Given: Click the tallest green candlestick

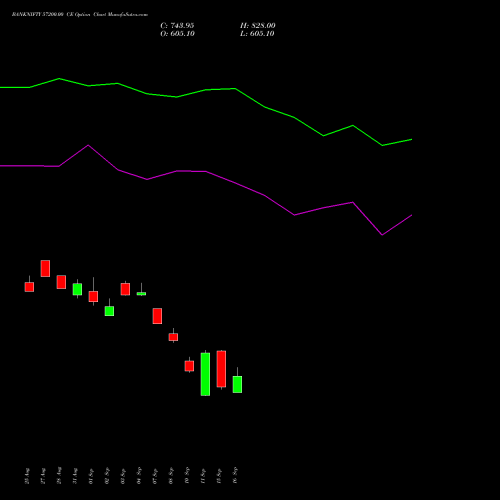Looking at the screenshot, I should tap(205, 374).
